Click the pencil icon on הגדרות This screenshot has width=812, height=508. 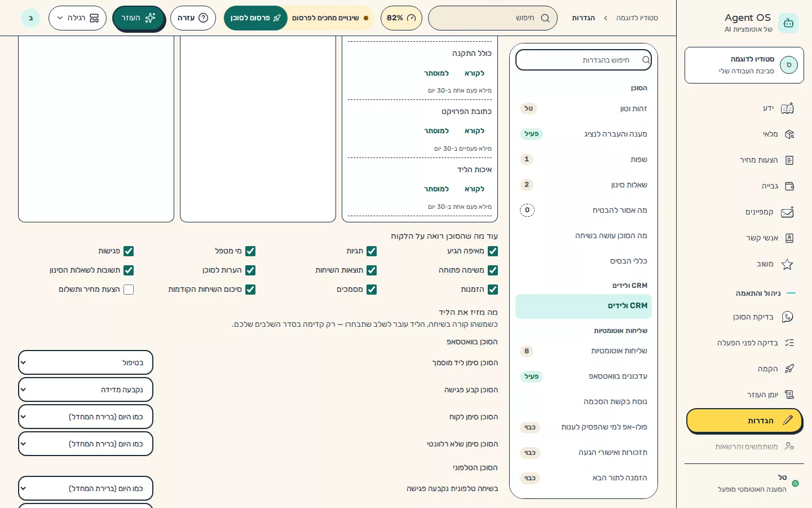pyautogui.click(x=788, y=421)
